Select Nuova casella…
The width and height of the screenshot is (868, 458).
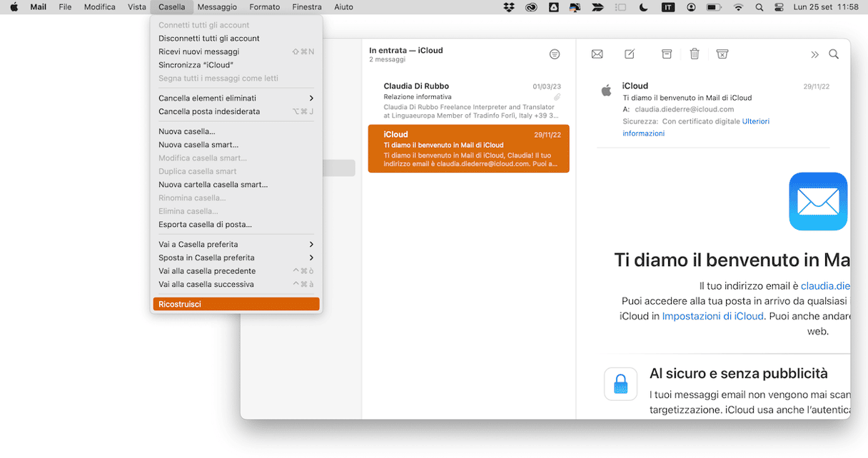pyautogui.click(x=236, y=131)
